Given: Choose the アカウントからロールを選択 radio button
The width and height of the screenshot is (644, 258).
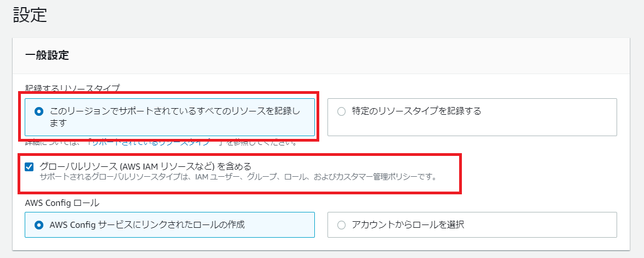Looking at the screenshot, I should click(x=341, y=225).
